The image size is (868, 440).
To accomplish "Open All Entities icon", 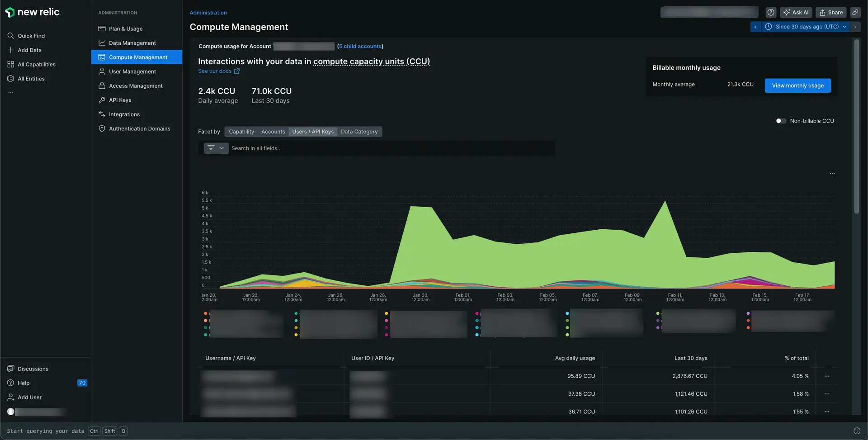I will point(10,78).
